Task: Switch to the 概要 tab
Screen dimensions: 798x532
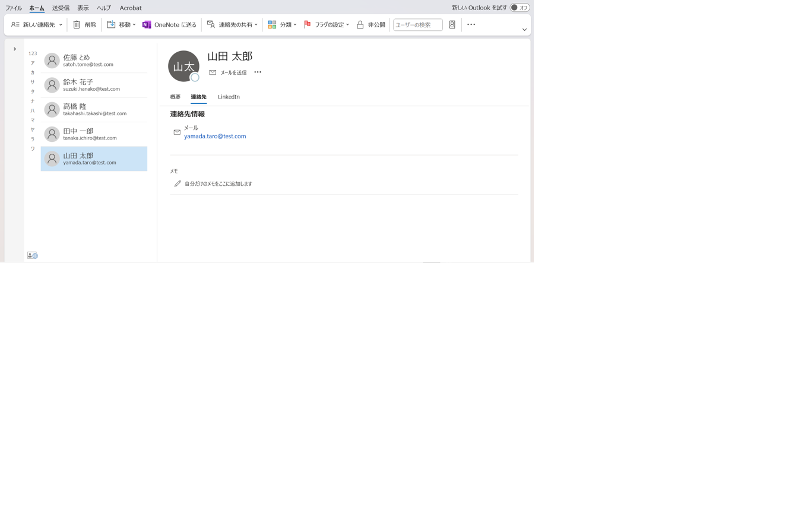Action: tap(175, 97)
